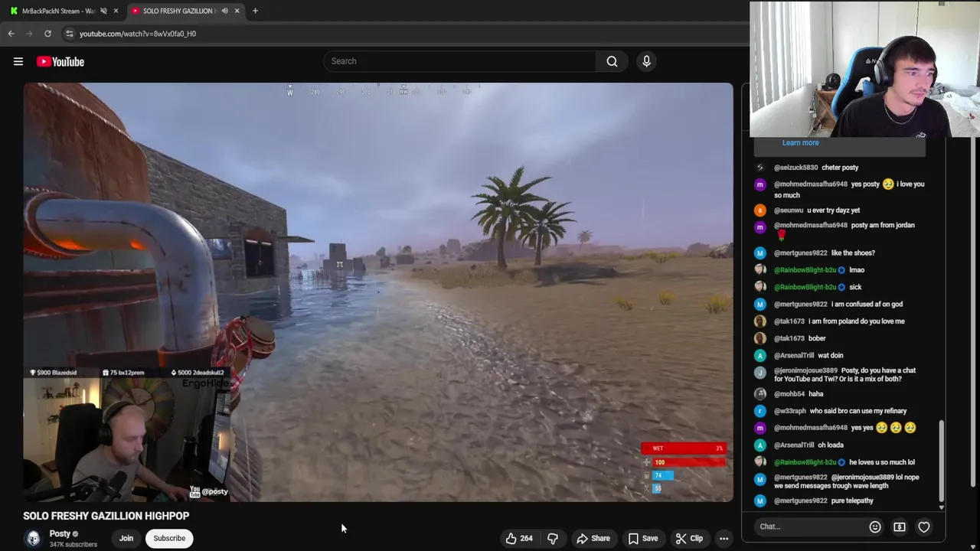This screenshot has height=551, width=980.
Task: Open the YouTube hamburger guide menu
Action: 18,61
